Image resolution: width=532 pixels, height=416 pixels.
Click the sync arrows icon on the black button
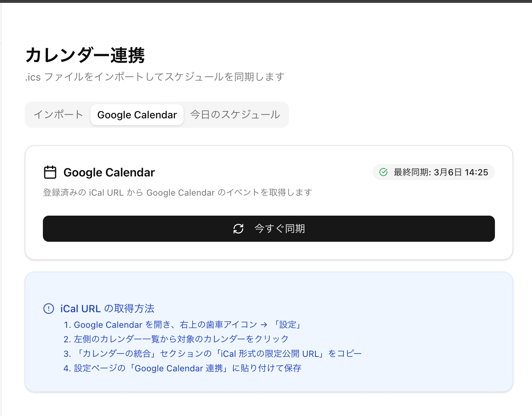[238, 229]
